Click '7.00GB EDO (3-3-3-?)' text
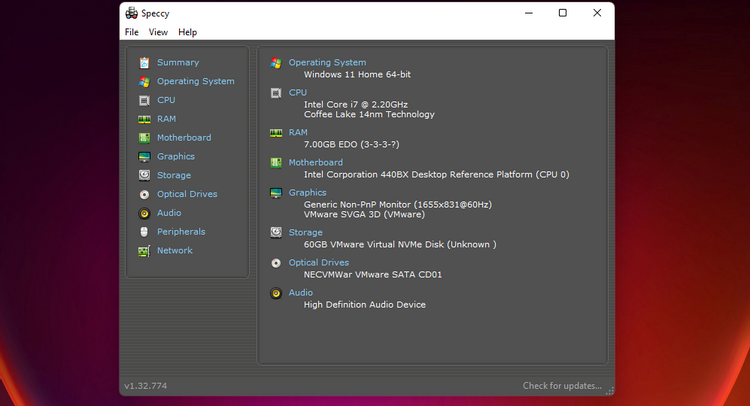This screenshot has height=406, width=750. click(x=352, y=144)
